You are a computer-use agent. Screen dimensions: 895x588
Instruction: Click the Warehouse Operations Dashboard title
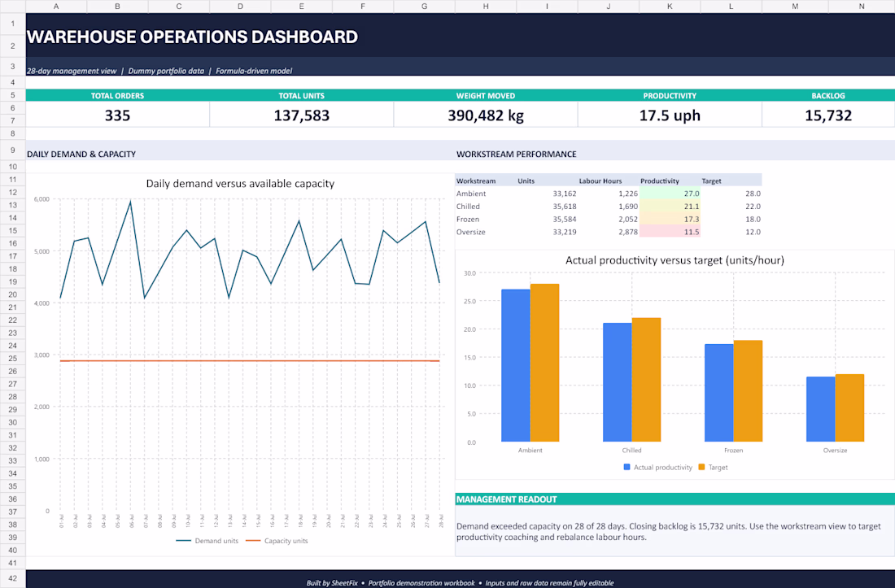[192, 37]
